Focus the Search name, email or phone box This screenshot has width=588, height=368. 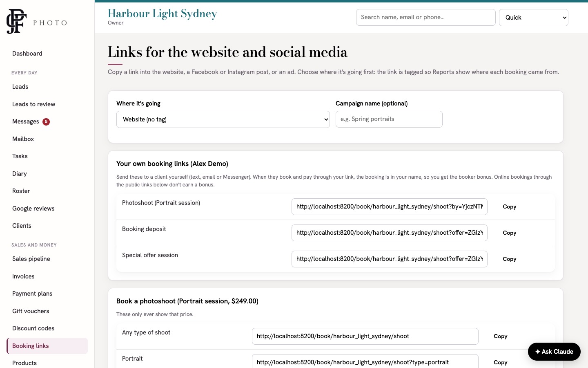[425, 17]
